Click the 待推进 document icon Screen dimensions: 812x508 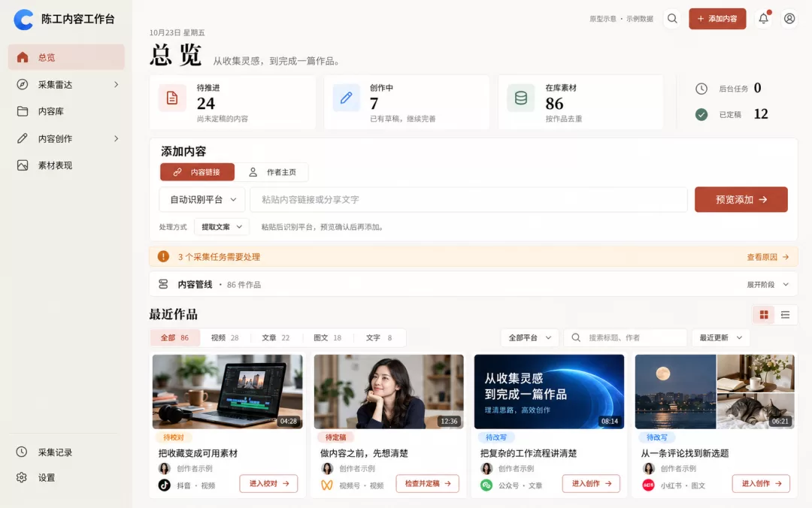[172, 98]
